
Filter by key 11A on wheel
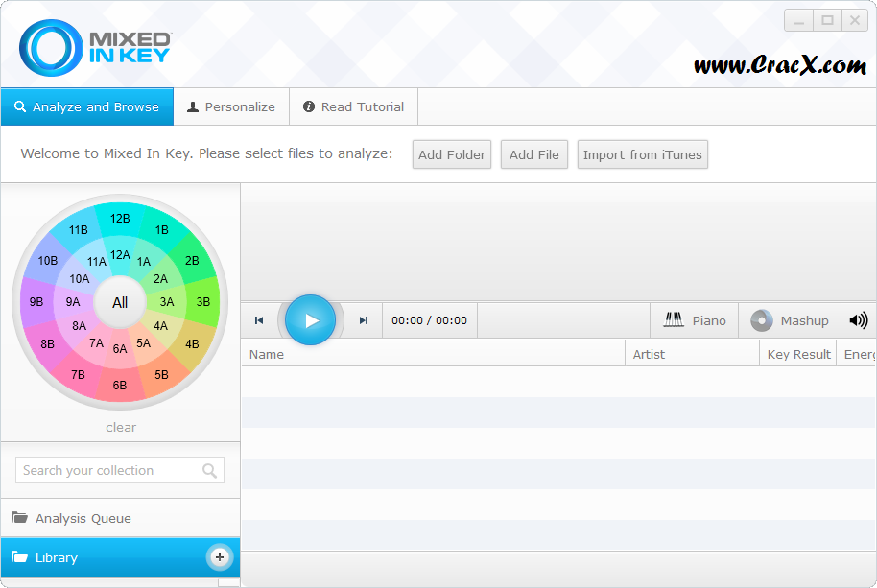96,262
